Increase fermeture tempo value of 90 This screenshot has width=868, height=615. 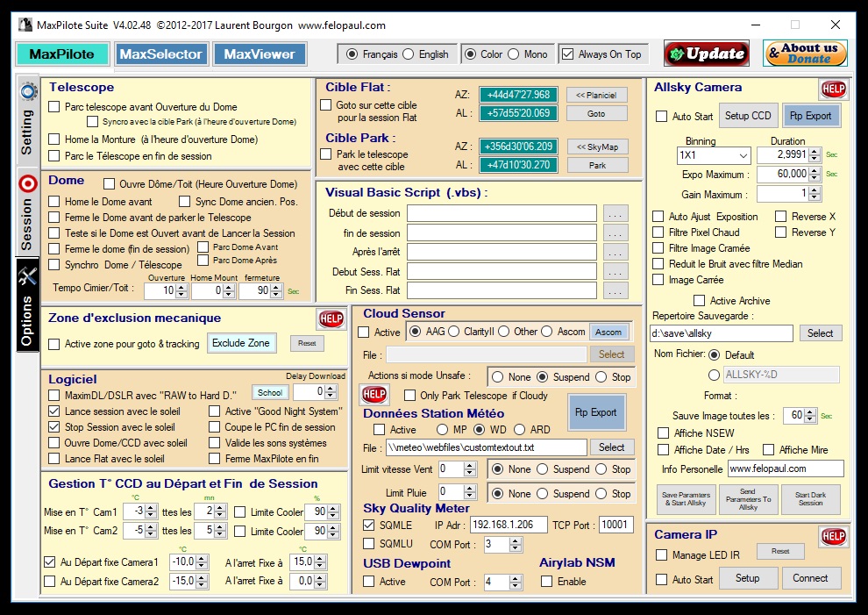click(275, 287)
